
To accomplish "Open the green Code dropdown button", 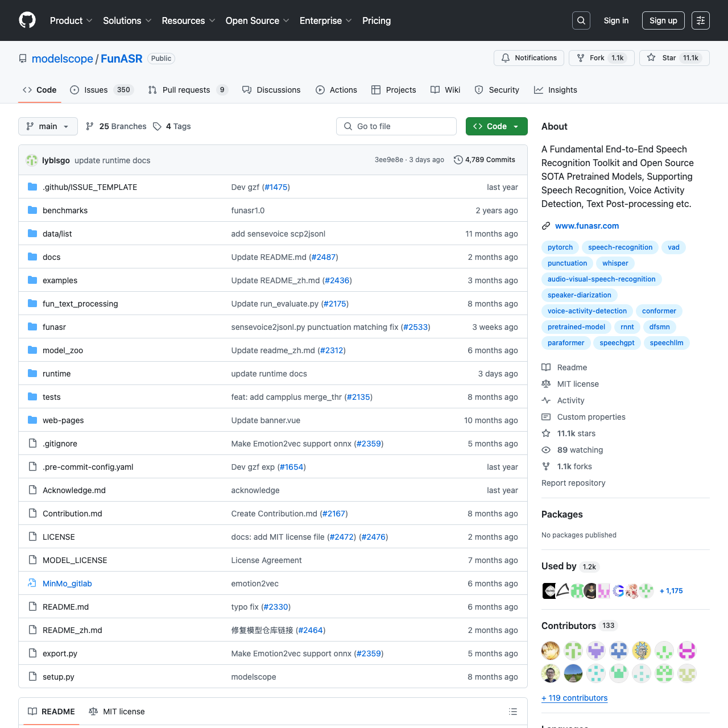I will coord(497,126).
